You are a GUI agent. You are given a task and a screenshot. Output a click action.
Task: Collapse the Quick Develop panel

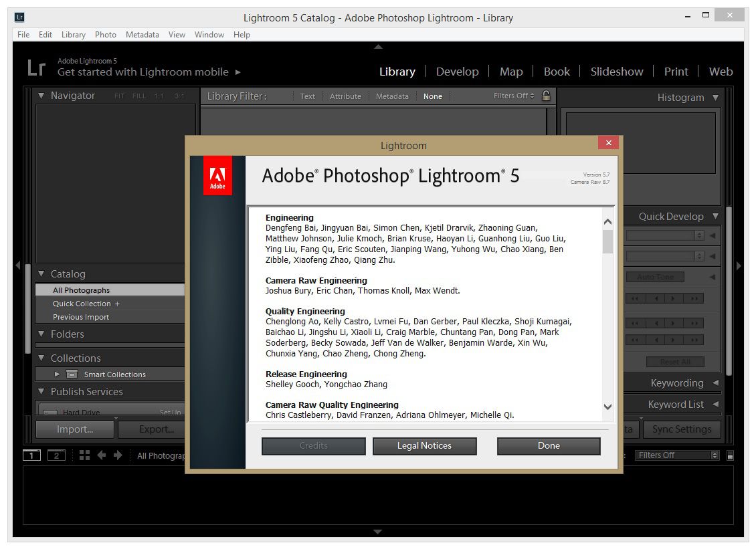(715, 217)
